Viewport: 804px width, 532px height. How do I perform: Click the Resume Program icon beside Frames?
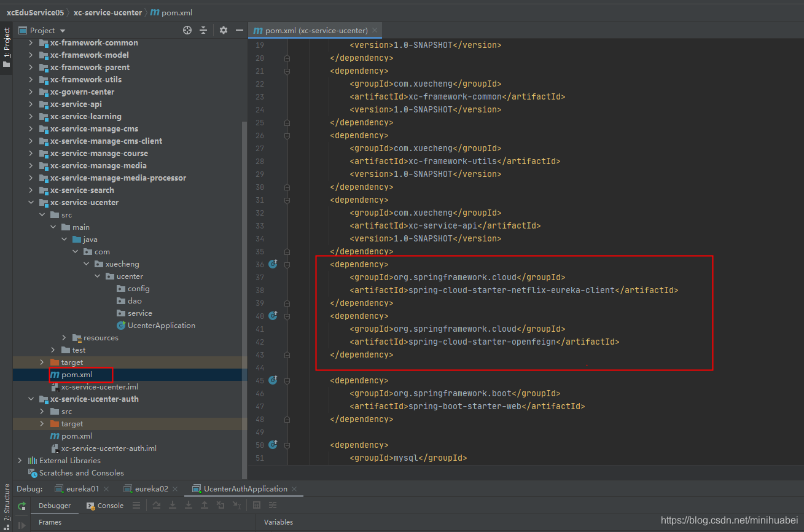[x=21, y=525]
